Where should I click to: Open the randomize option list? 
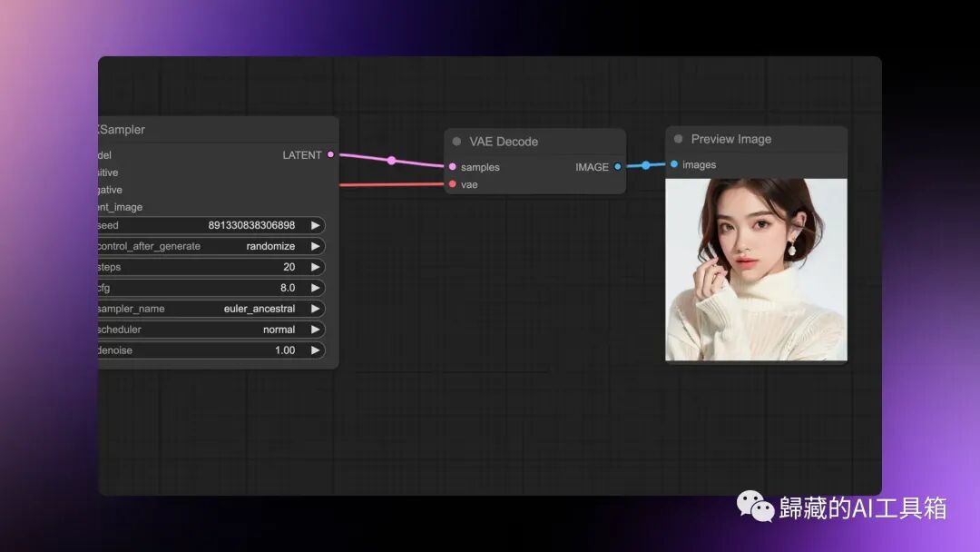click(270, 246)
